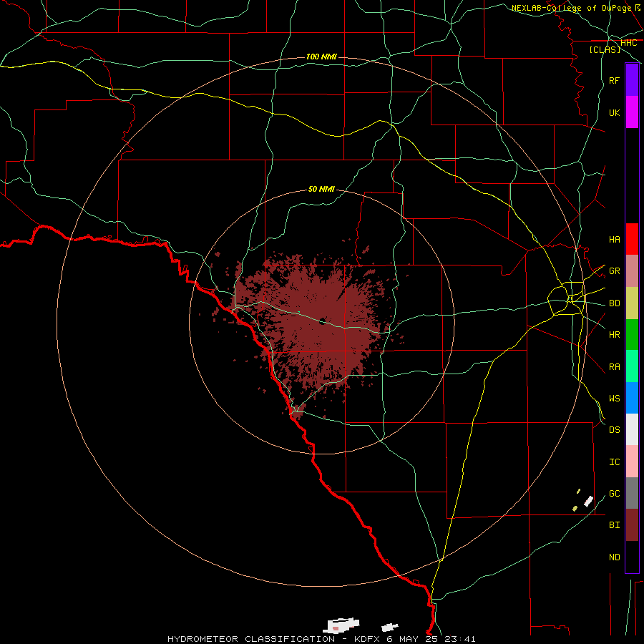Click the red HA legend swatch
Image resolution: width=644 pixels, height=644 pixels.
pos(632,239)
